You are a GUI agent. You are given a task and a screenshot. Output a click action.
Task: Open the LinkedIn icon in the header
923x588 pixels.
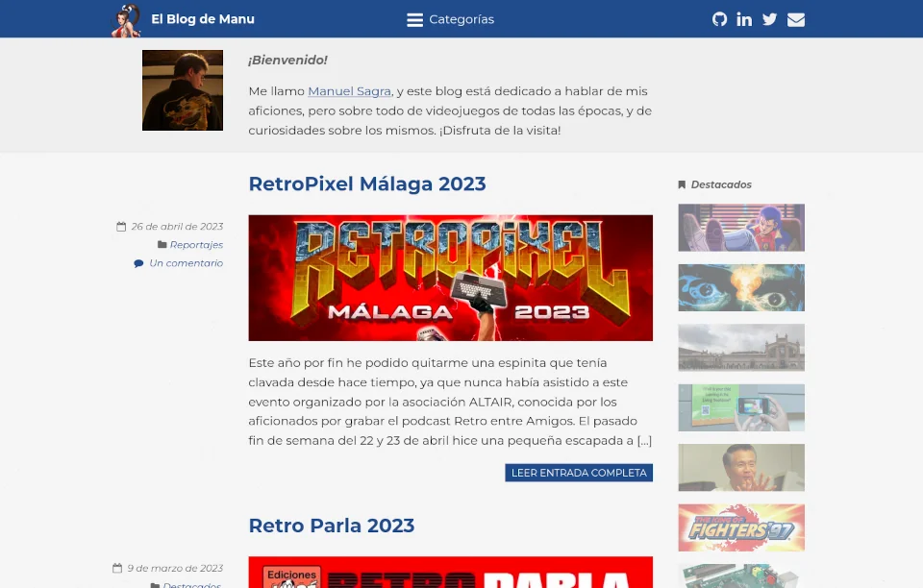click(744, 18)
